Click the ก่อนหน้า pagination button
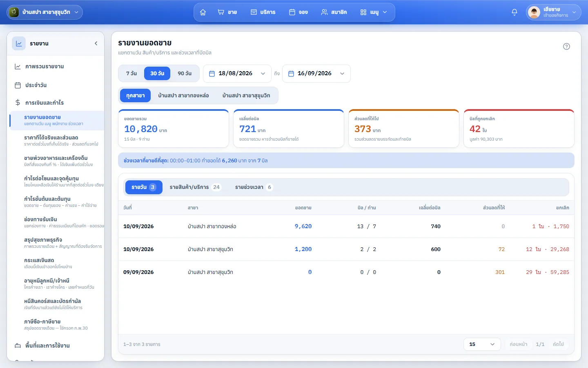 click(519, 344)
